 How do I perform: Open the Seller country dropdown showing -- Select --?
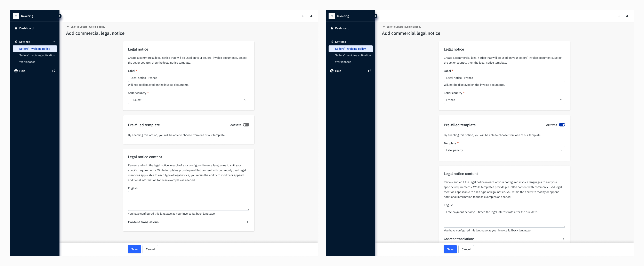[x=188, y=100]
